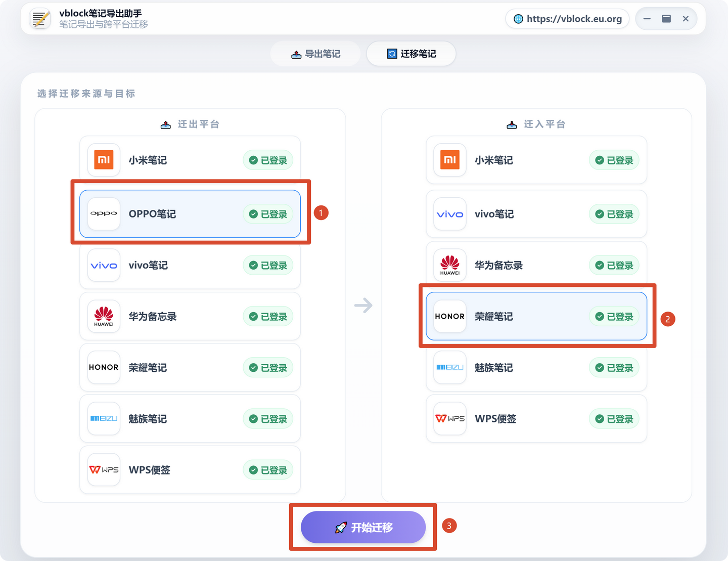Click 已登录 badge of target WPS便签
This screenshot has width=728, height=561.
tap(614, 419)
